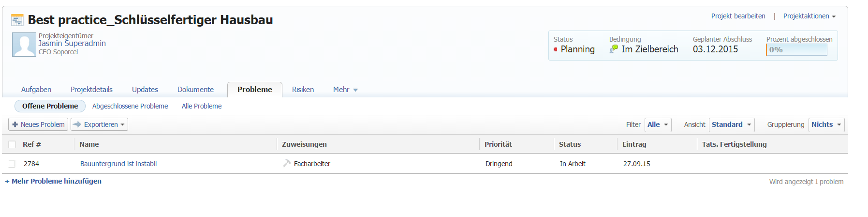Check the box for problem 2784

(x=12, y=164)
